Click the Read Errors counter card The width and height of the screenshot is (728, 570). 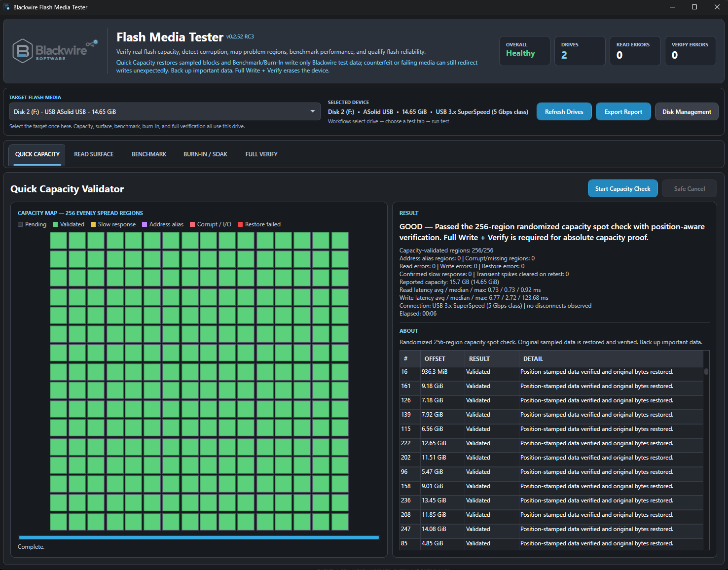tap(635, 51)
